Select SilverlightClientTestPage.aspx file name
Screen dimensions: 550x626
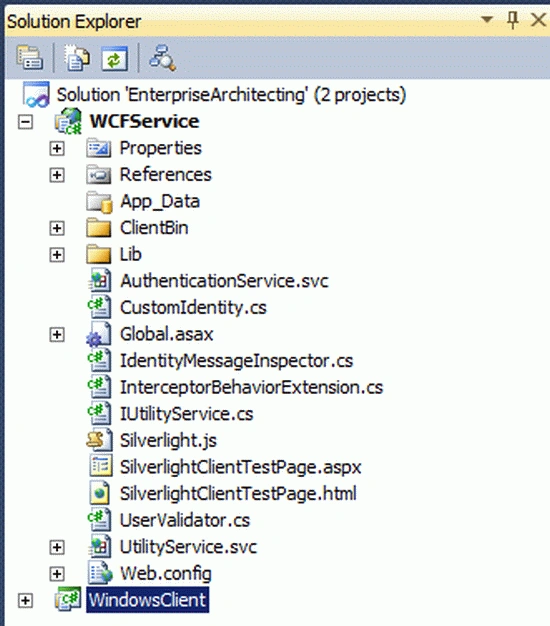[241, 468]
